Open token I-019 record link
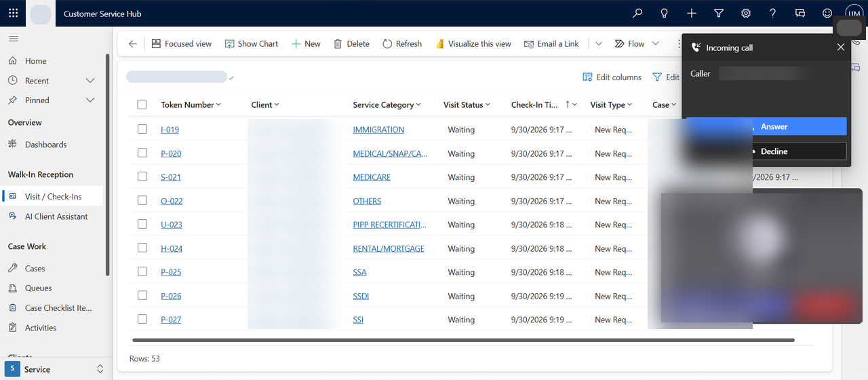Screen dimensions: 868x380 click(x=170, y=130)
